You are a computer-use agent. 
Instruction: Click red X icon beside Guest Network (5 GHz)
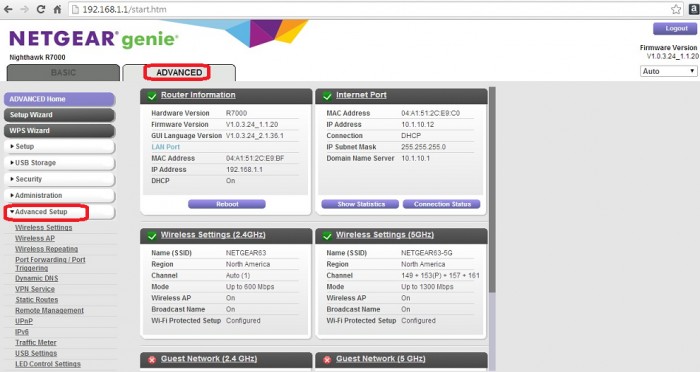click(327, 359)
